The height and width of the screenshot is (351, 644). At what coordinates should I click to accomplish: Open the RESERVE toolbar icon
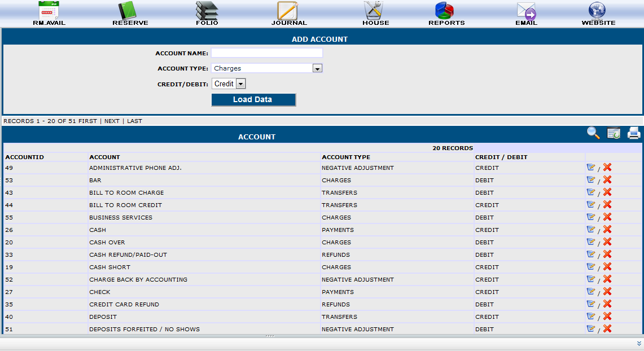tap(130, 13)
